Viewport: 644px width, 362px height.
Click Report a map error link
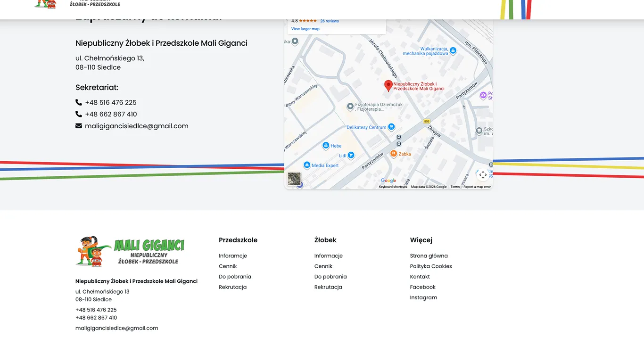point(477,187)
